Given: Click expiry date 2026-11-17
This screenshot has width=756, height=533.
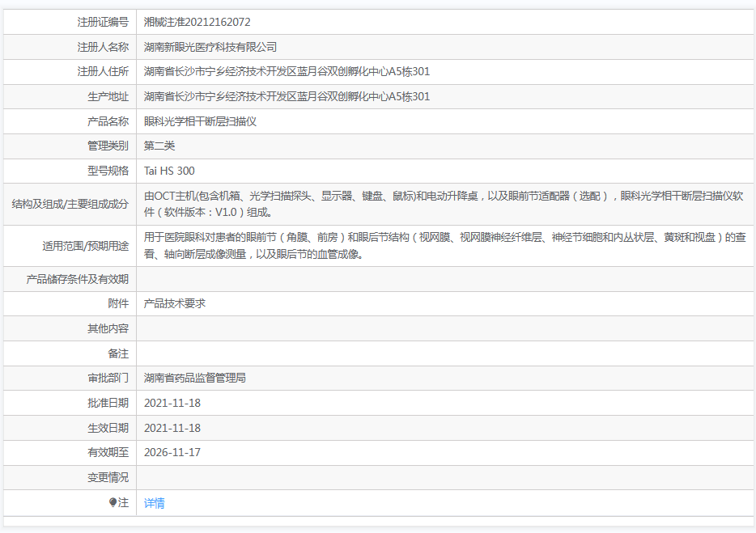Looking at the screenshot, I should [x=172, y=452].
